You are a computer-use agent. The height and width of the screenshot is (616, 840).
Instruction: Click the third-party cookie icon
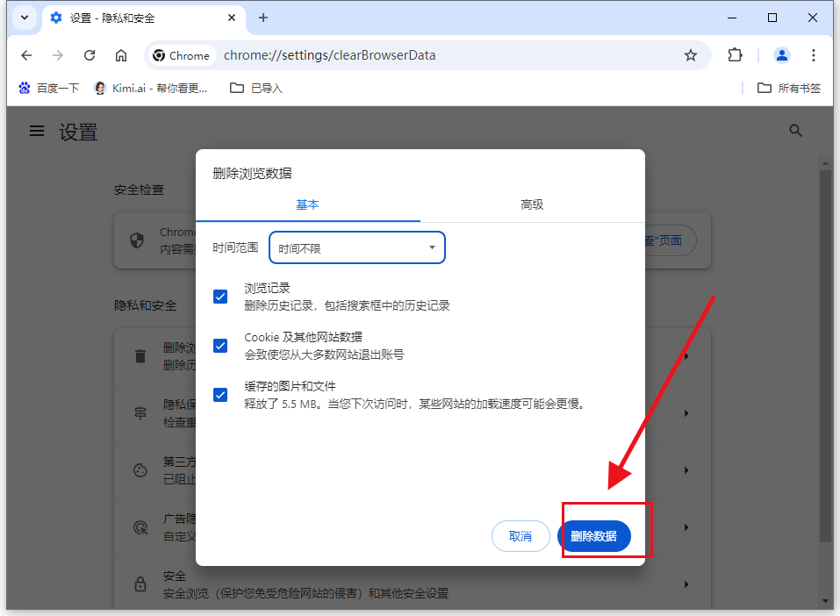tap(140, 470)
